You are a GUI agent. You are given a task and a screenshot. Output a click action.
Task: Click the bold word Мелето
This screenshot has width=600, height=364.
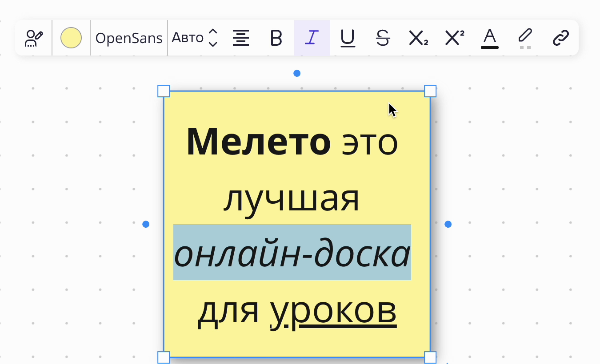point(258,142)
